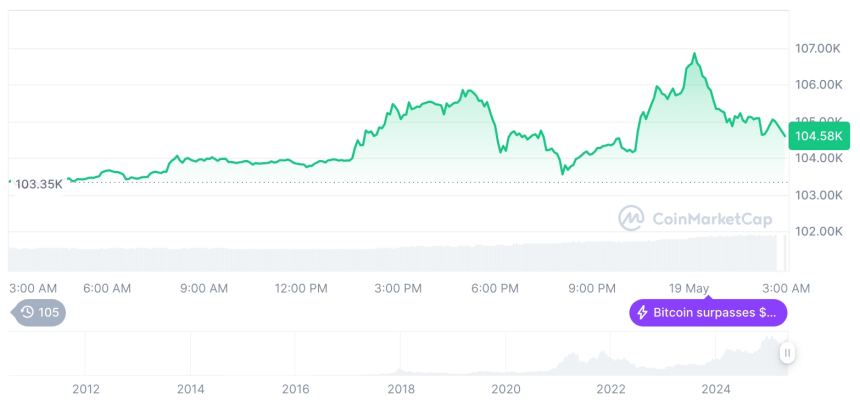Select 2016 on the year navigator
Viewport: 860px width, 401px height.
pos(296,389)
